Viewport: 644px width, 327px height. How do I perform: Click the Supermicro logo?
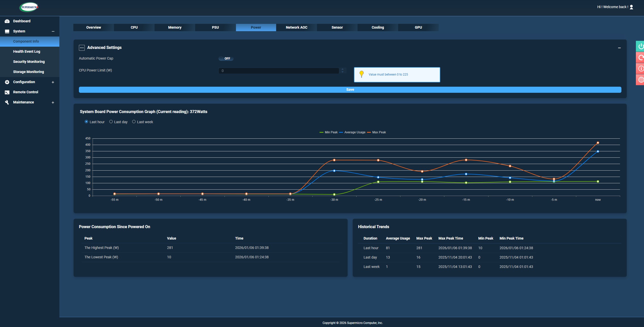click(29, 7)
